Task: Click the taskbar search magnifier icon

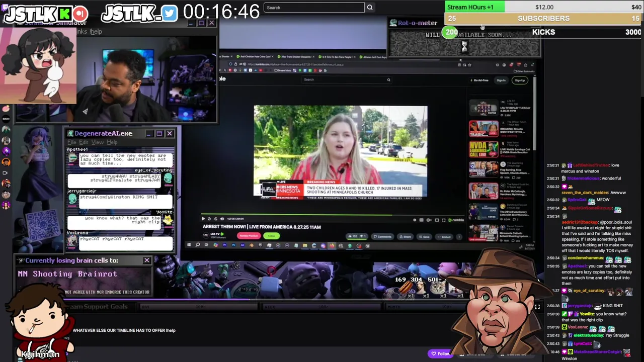Action: pos(197,245)
